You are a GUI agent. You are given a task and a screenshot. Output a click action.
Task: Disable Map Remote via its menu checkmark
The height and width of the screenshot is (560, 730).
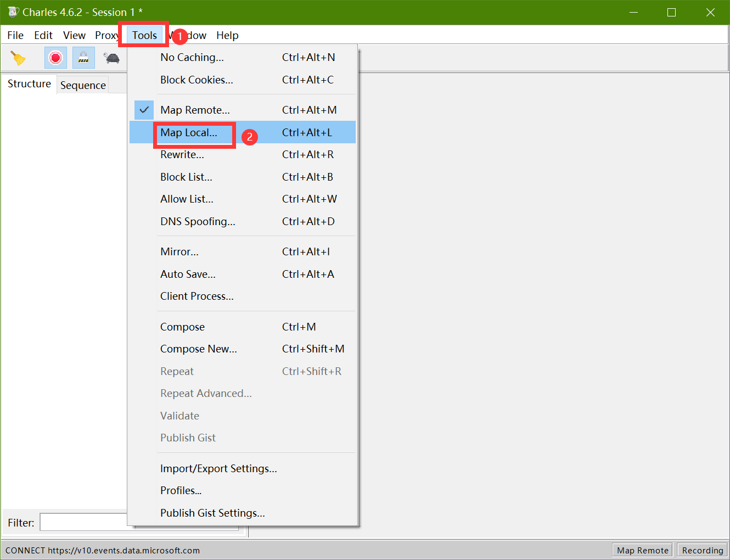coord(143,109)
